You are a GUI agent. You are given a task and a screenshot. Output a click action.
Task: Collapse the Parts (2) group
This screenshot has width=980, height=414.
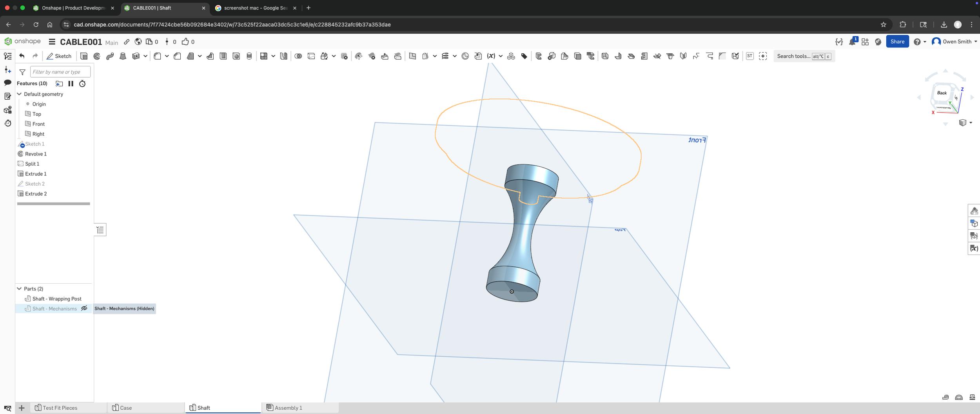(19, 288)
